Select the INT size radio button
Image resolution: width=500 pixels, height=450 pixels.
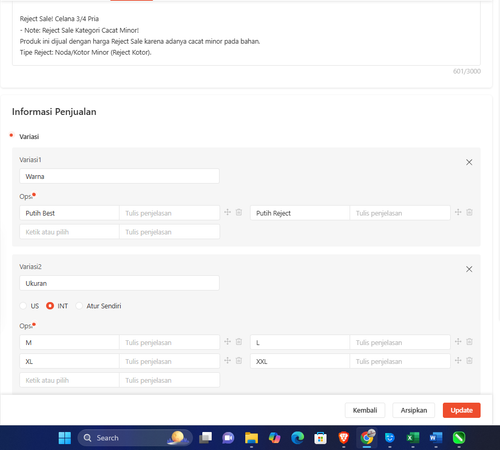pyautogui.click(x=50, y=306)
